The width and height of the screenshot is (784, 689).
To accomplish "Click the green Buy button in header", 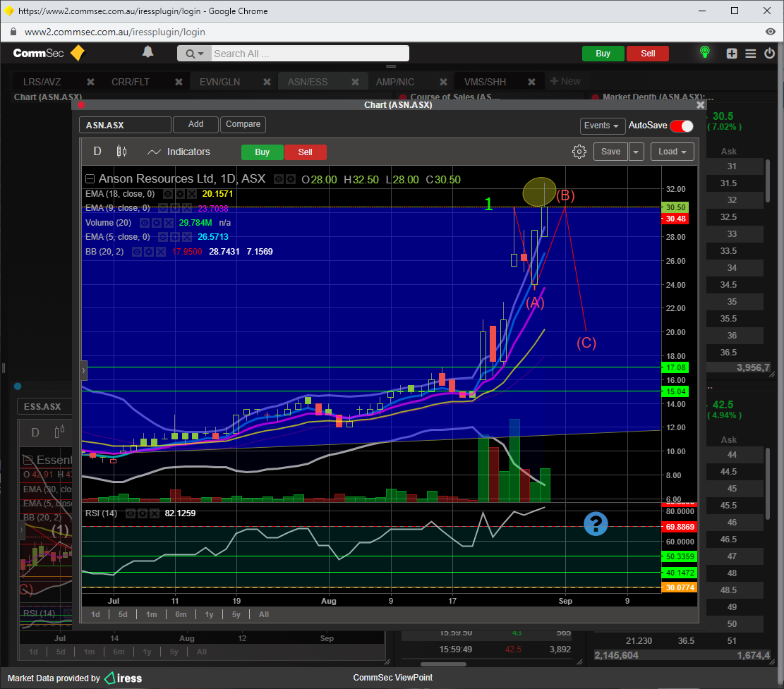I will coord(603,54).
